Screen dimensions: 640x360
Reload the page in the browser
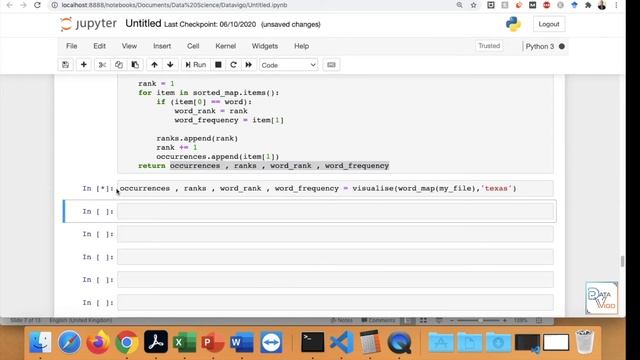(x=37, y=5)
